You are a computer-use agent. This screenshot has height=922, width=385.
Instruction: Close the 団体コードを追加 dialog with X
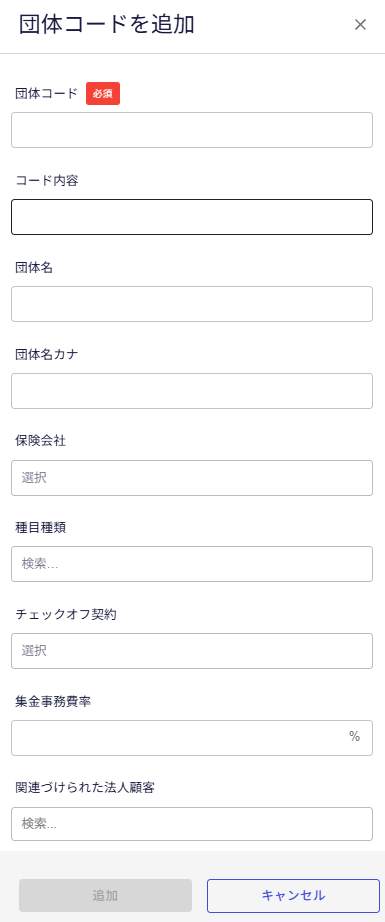[360, 25]
